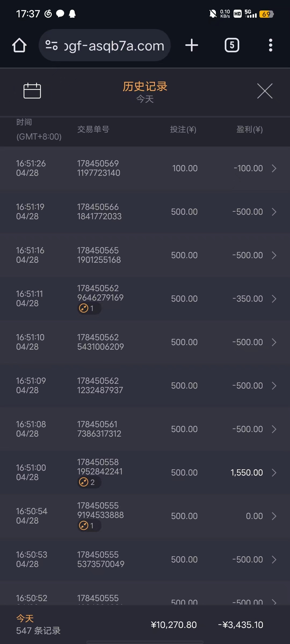Open the browser three-dot menu
This screenshot has height=644, width=290.
(270, 45)
